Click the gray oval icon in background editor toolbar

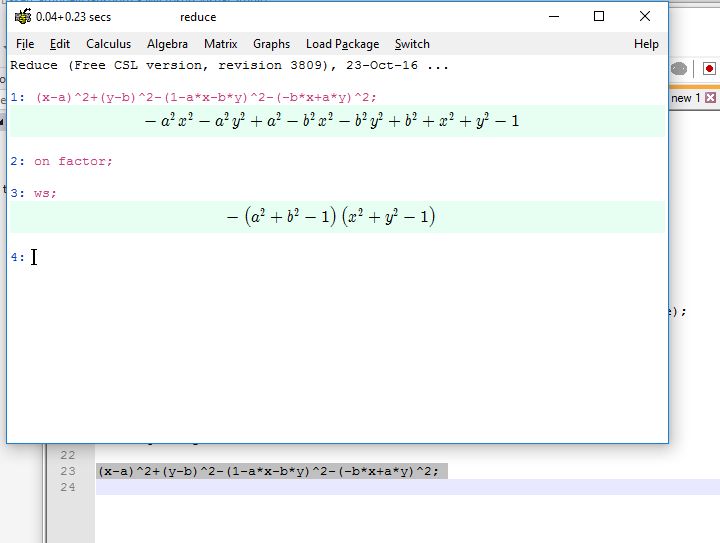[679, 69]
